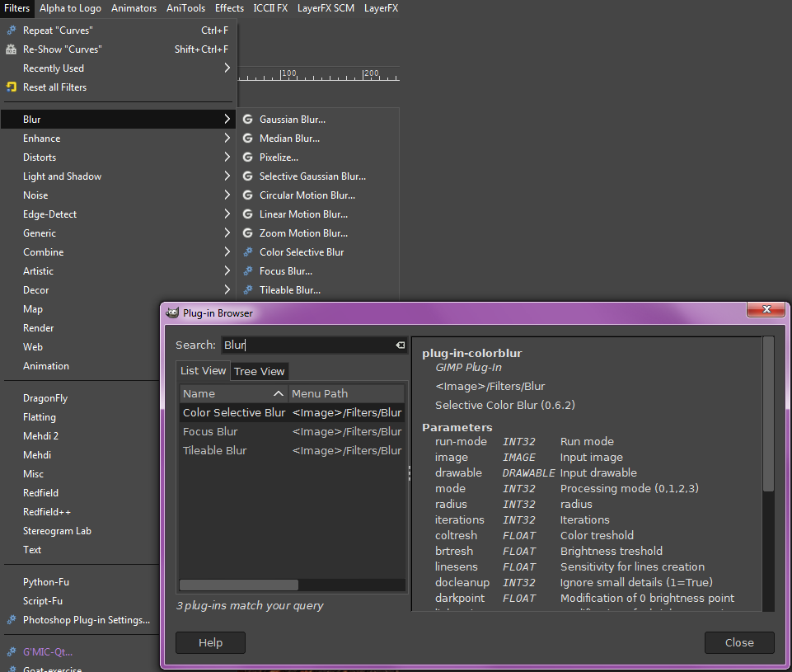Click the G icon next to Gaussian Blur
Viewport: 792px width, 672px height.
pos(247,120)
